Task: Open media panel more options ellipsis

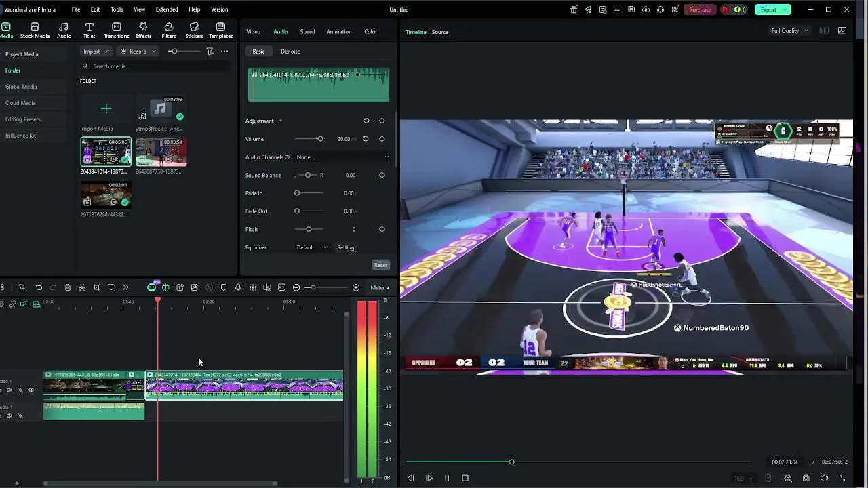Action: tap(224, 51)
